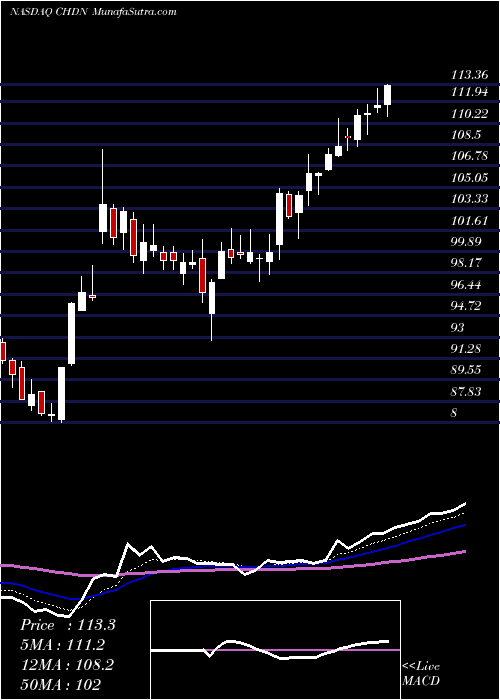Select the 96.44 price axis label
The image size is (500, 700).
point(467,285)
